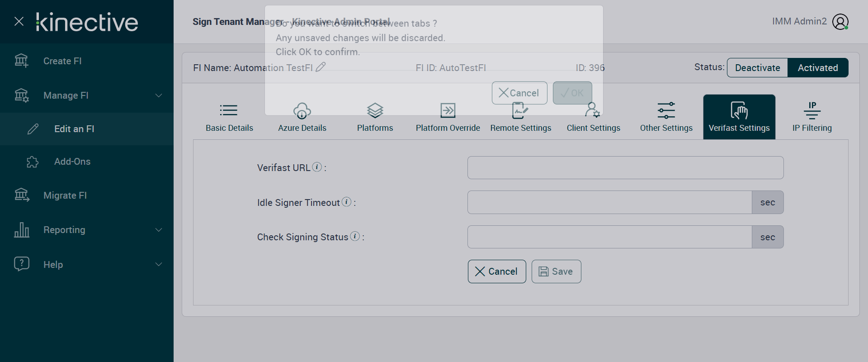This screenshot has height=362, width=868.
Task: Cancel the switch tabs confirmation dialog
Action: [519, 93]
